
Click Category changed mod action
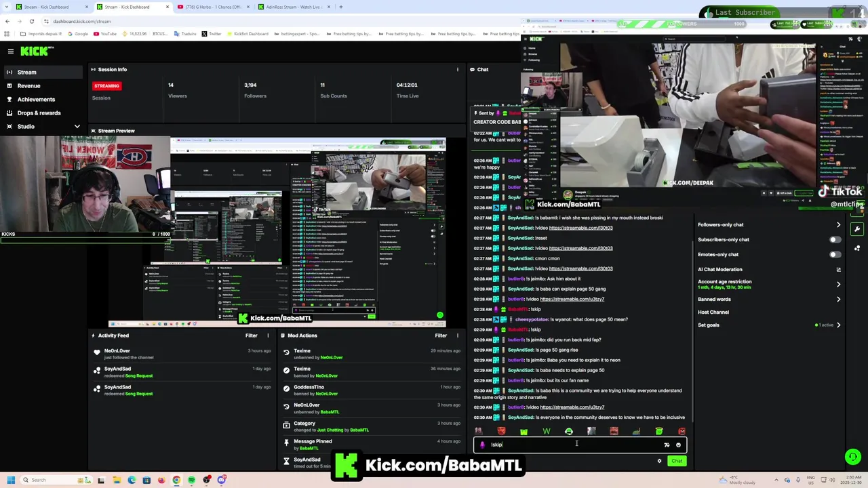[x=304, y=423]
